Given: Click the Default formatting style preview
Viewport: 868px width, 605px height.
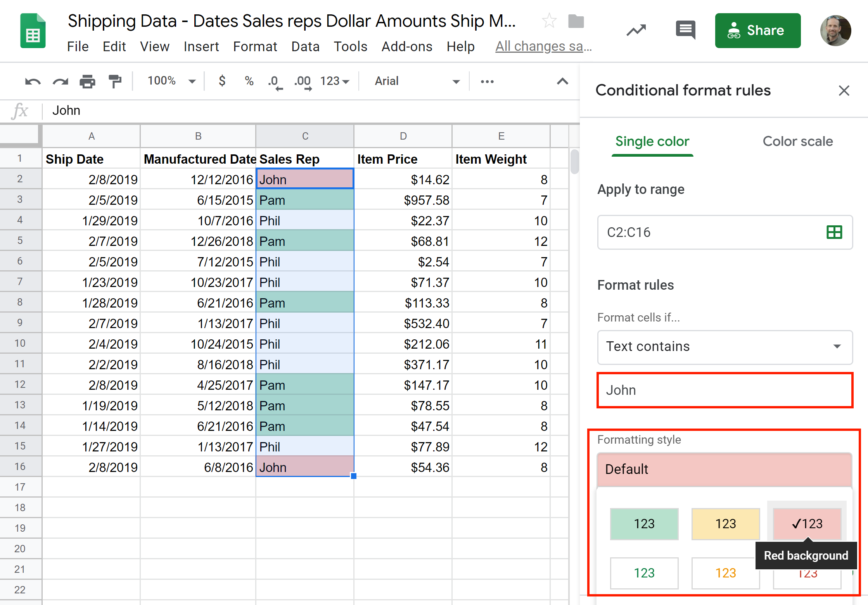Looking at the screenshot, I should coord(724,469).
